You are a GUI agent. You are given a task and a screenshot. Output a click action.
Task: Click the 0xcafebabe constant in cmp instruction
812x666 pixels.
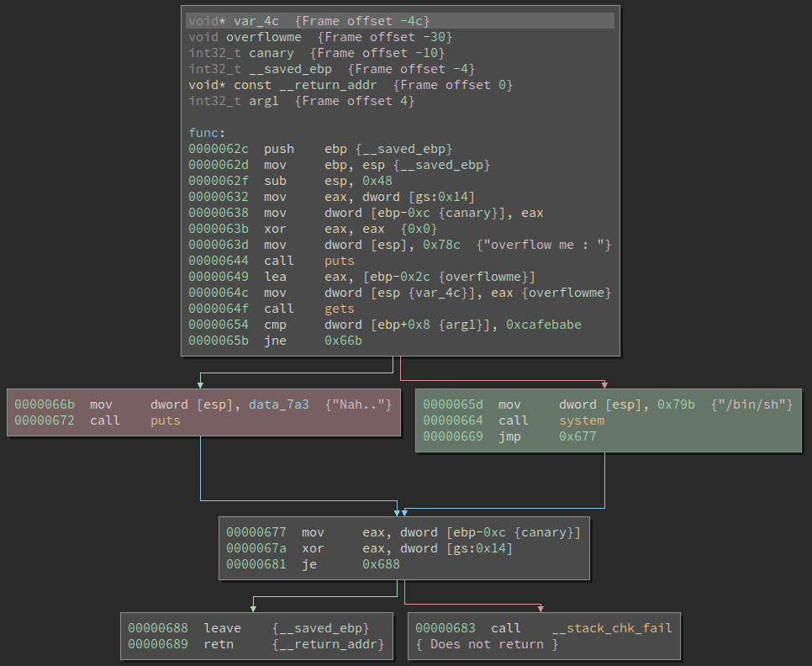543,325
